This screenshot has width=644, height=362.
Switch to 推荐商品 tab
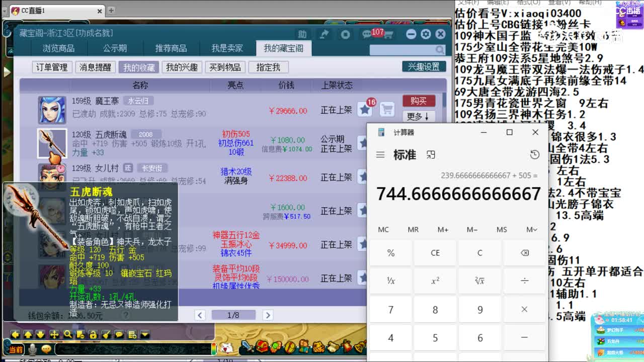pyautogui.click(x=171, y=48)
